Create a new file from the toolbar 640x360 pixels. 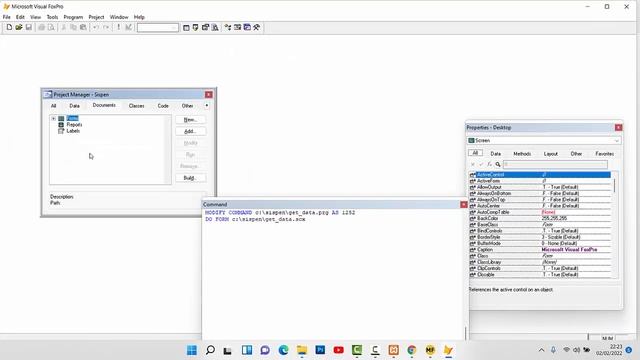[9, 27]
